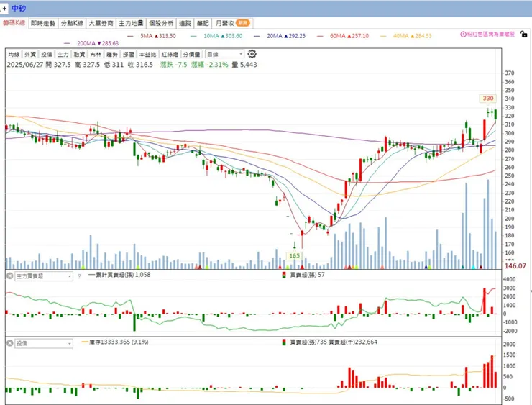
Task: Click the 330 high price label
Action: tap(488, 99)
